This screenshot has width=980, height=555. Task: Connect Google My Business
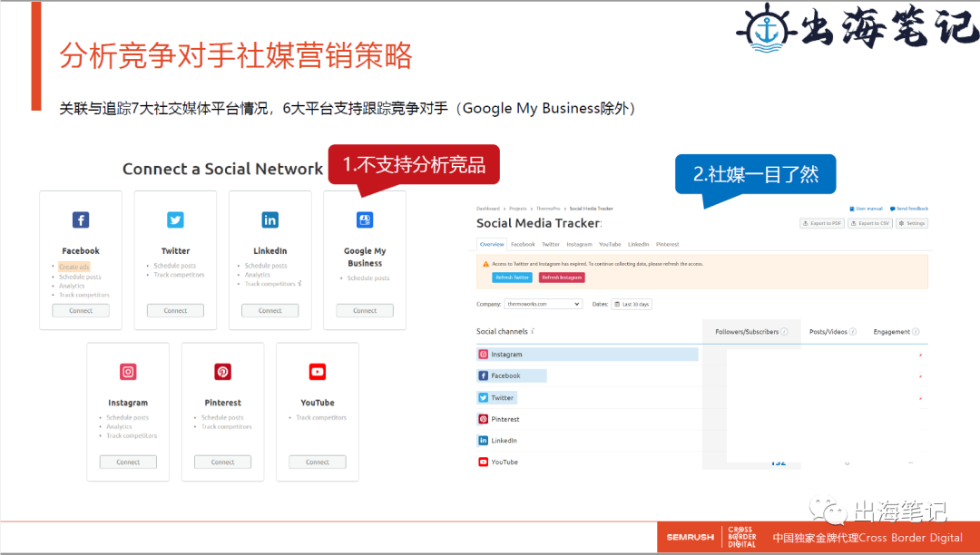coord(365,310)
